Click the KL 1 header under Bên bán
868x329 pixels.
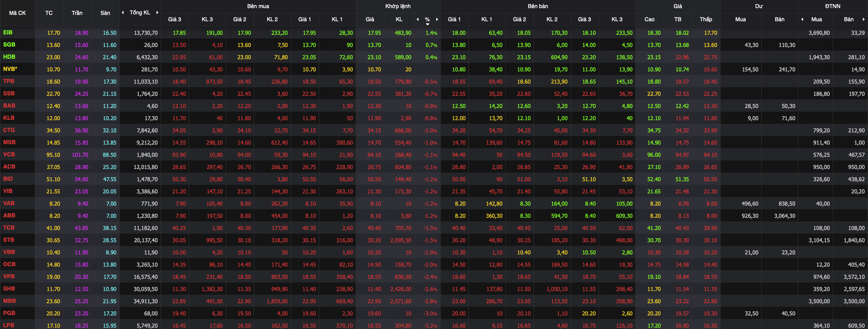click(486, 19)
